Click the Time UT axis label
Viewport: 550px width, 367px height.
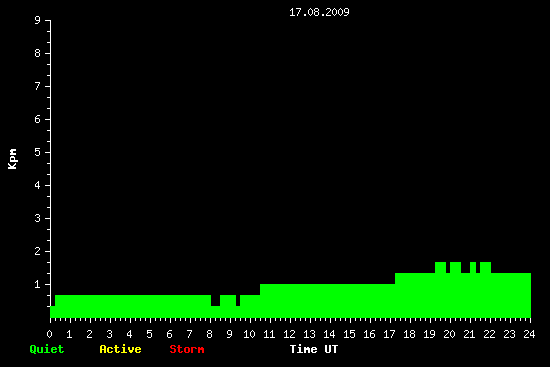coord(314,349)
